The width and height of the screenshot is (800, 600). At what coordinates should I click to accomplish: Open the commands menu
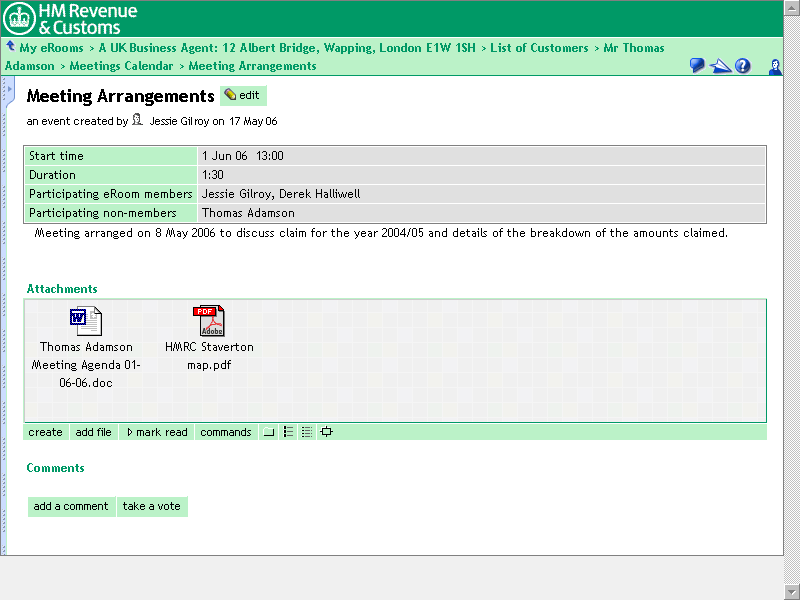[225, 432]
